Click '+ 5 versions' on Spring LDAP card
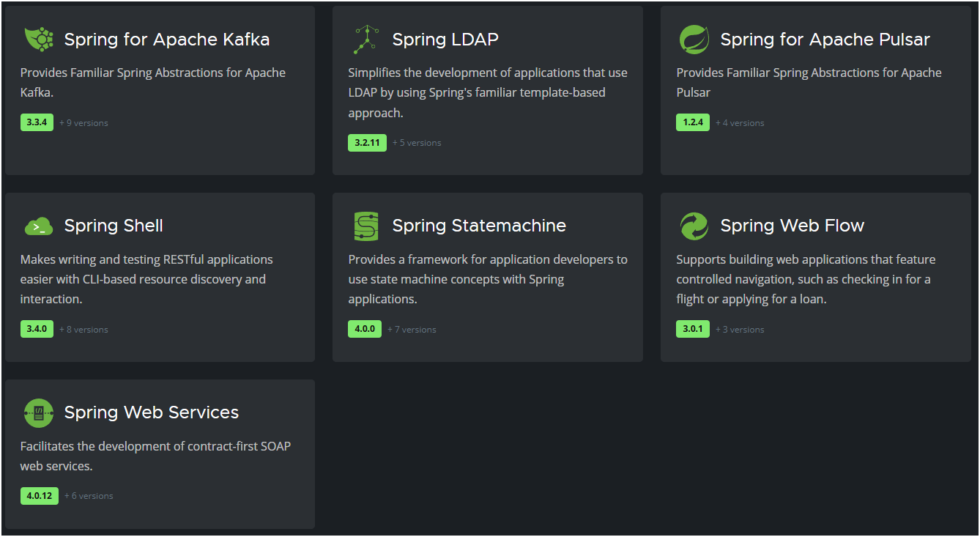 click(417, 143)
